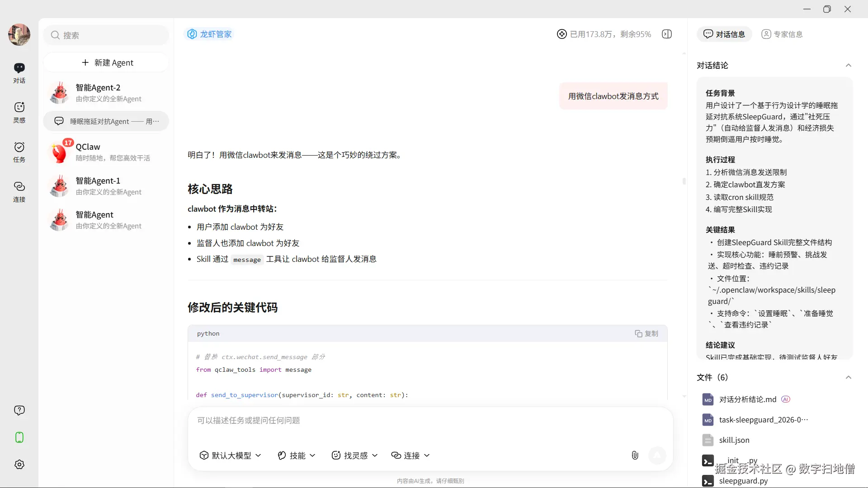Collapse the 对话结论 section
Image resolution: width=868 pixels, height=488 pixels.
[849, 65]
